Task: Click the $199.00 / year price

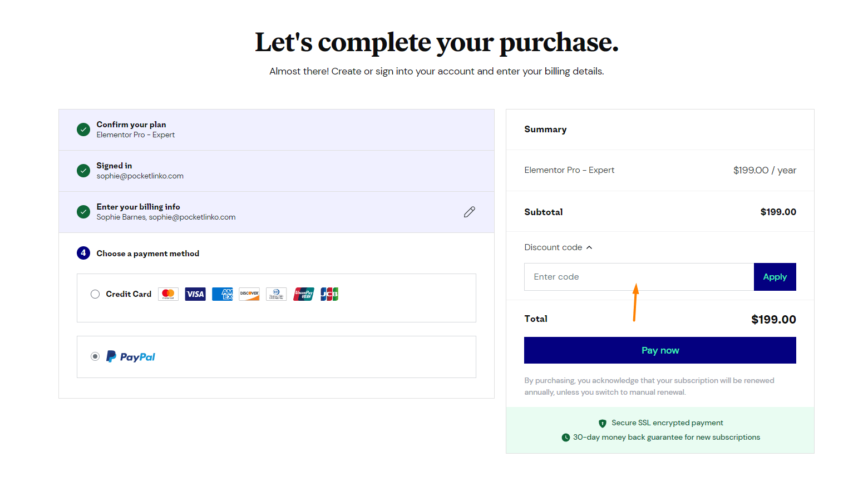Action: coord(765,170)
